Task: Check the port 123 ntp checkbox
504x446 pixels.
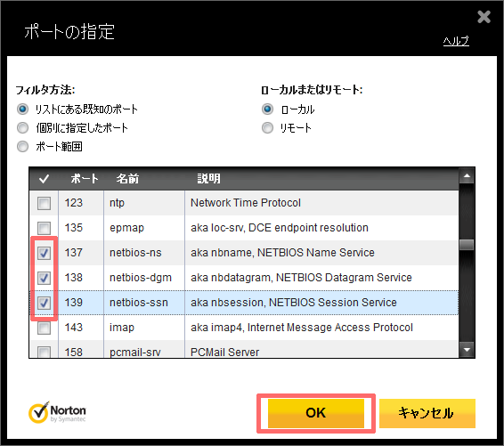Action: [x=44, y=203]
